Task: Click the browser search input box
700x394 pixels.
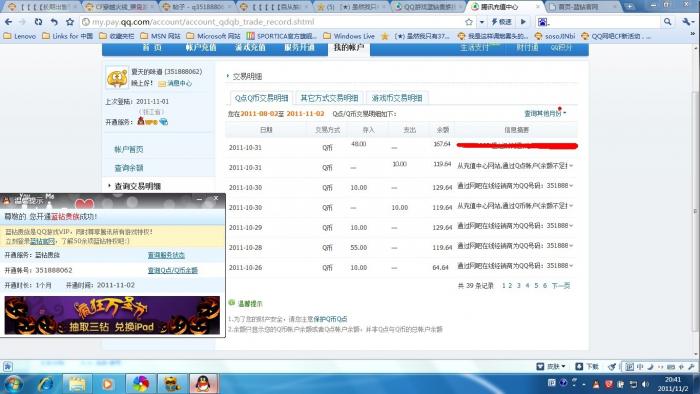Action: tap(605, 22)
